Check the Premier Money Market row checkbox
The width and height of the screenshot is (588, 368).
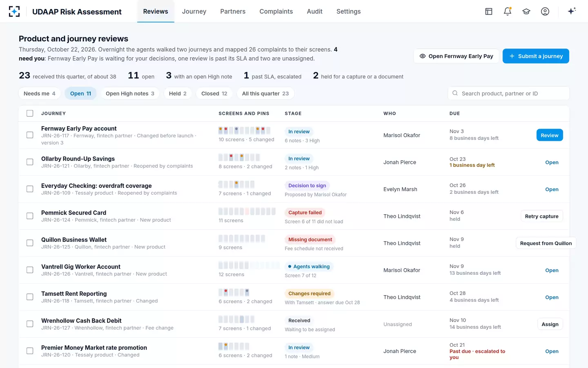pos(30,351)
